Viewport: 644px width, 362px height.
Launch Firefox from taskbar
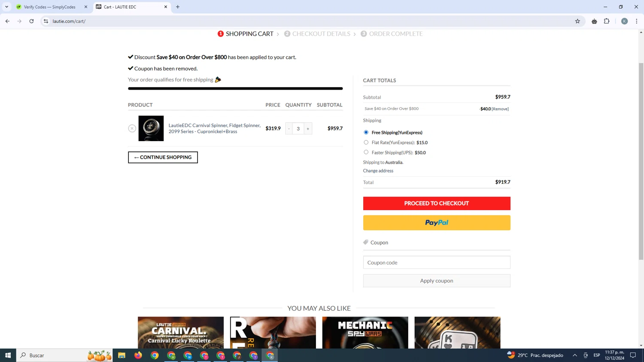[138, 355]
